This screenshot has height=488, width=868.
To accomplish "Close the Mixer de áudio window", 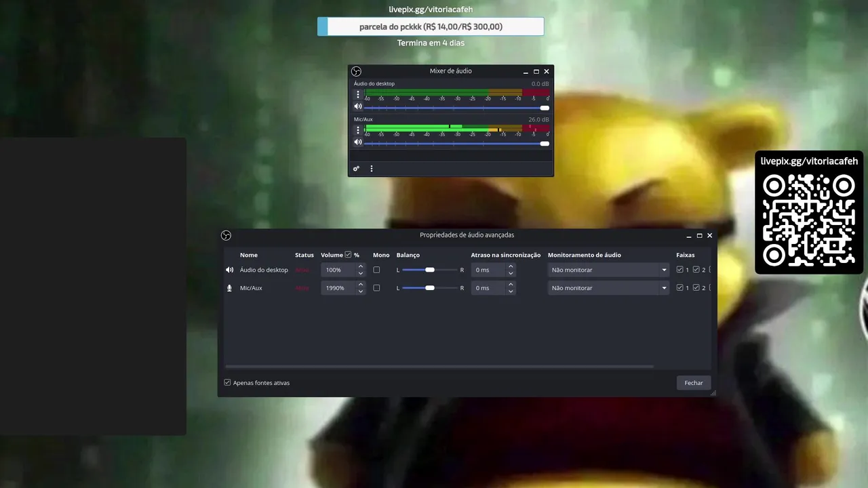I will [547, 71].
